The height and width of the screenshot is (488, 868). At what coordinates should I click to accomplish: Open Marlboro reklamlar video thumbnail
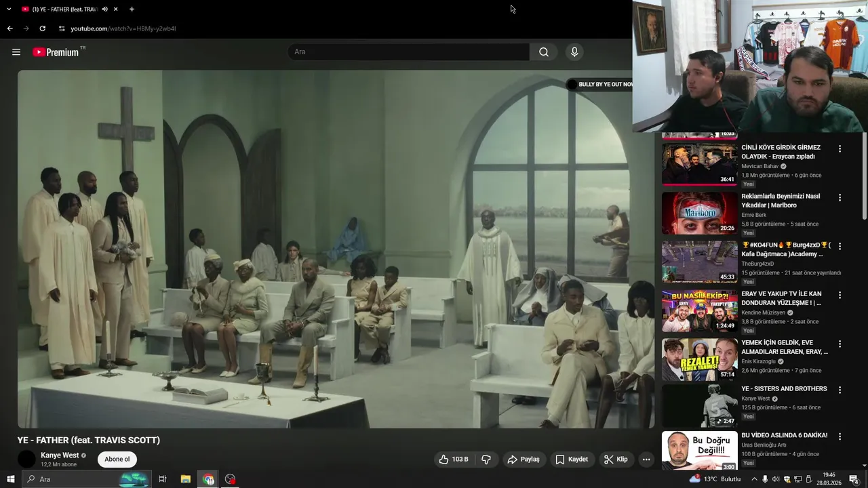click(x=699, y=213)
